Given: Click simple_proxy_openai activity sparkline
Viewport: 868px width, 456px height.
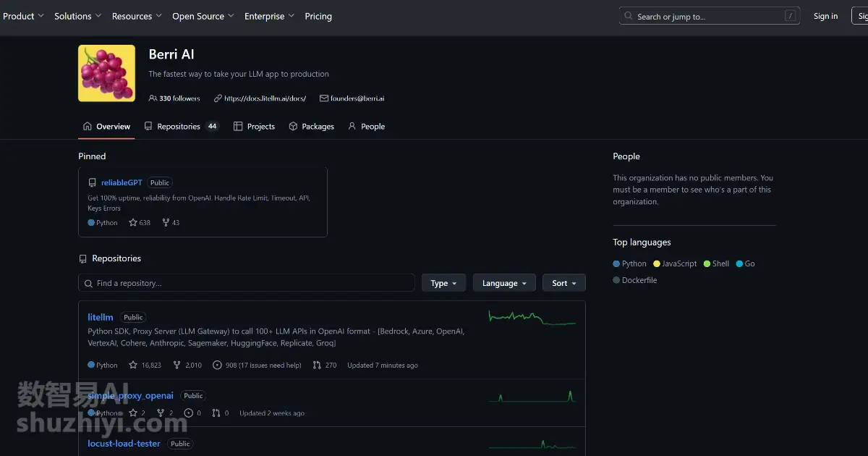Looking at the screenshot, I should pos(532,395).
